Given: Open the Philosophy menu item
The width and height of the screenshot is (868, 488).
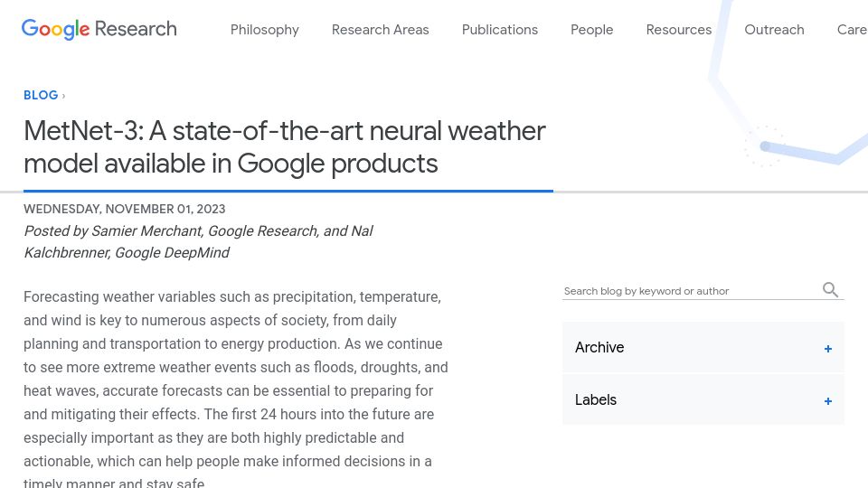Looking at the screenshot, I should click(265, 30).
